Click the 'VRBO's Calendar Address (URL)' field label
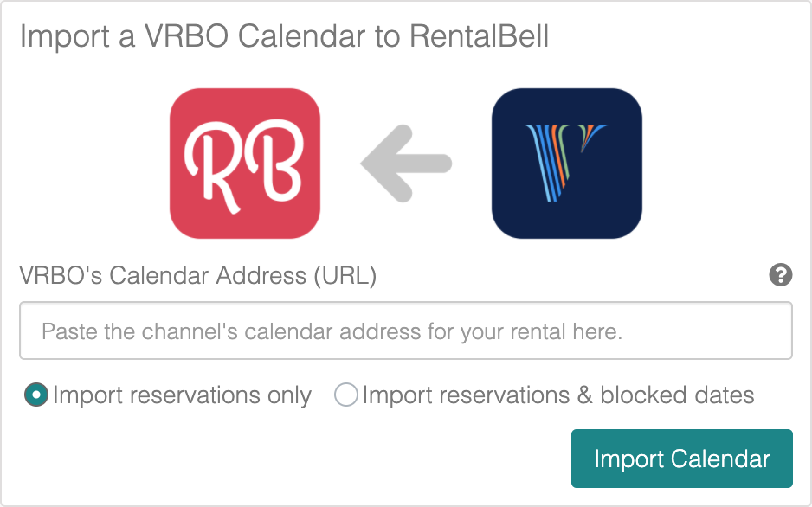This screenshot has width=812, height=507. tap(198, 276)
